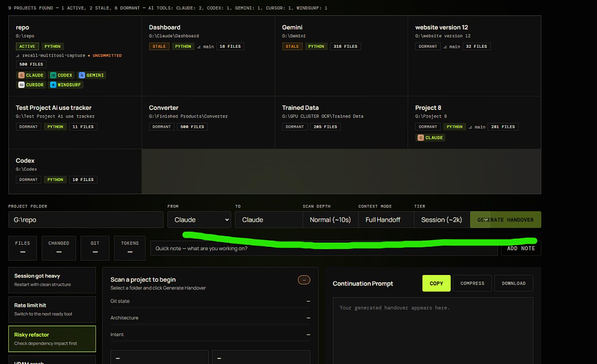The width and height of the screenshot is (597, 364).
Task: Collapse the Scan a project panel
Action: (304, 280)
